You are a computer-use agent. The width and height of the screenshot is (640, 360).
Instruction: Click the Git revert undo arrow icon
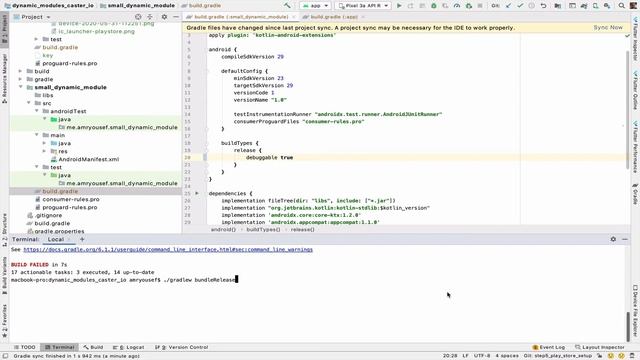(x=543, y=6)
